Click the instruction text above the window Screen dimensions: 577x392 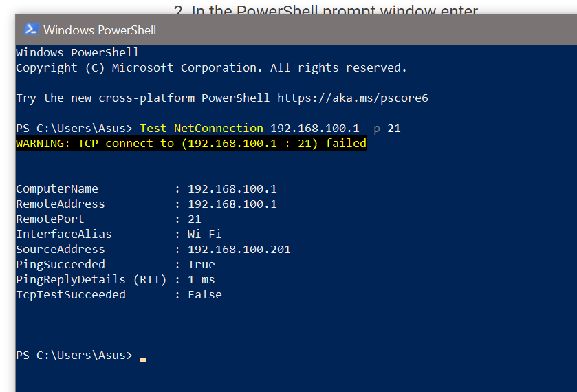click(x=326, y=9)
